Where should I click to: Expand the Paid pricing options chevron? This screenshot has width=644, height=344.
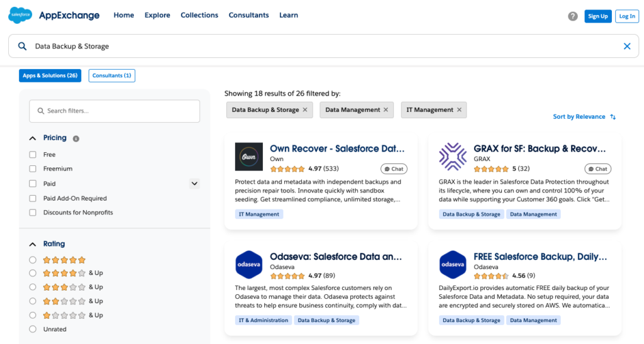tap(194, 184)
